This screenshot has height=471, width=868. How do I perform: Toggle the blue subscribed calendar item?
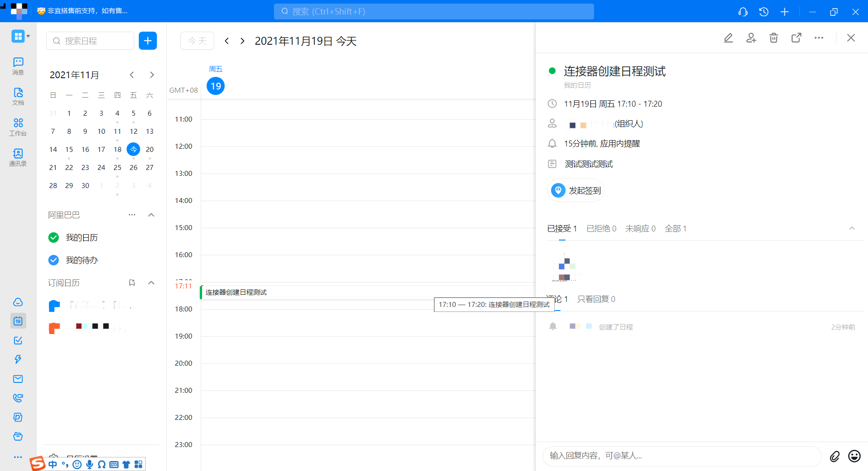point(54,306)
